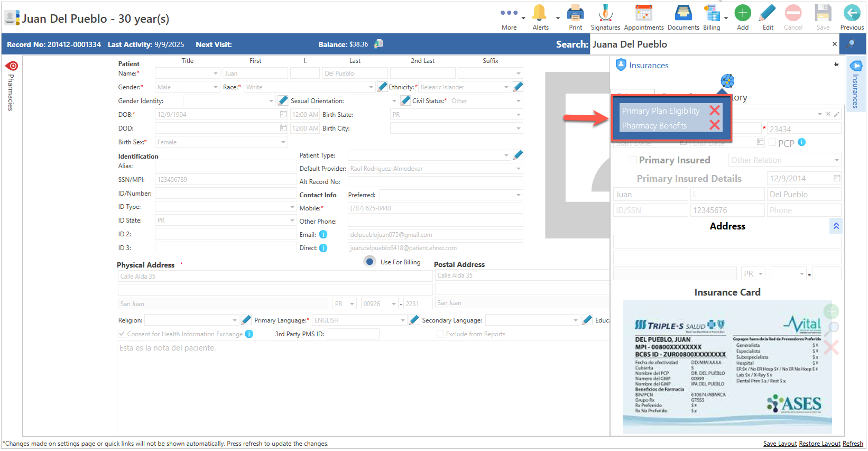The height and width of the screenshot is (451, 868).
Task: Open the Pharmacies side panel
Action: [11, 86]
